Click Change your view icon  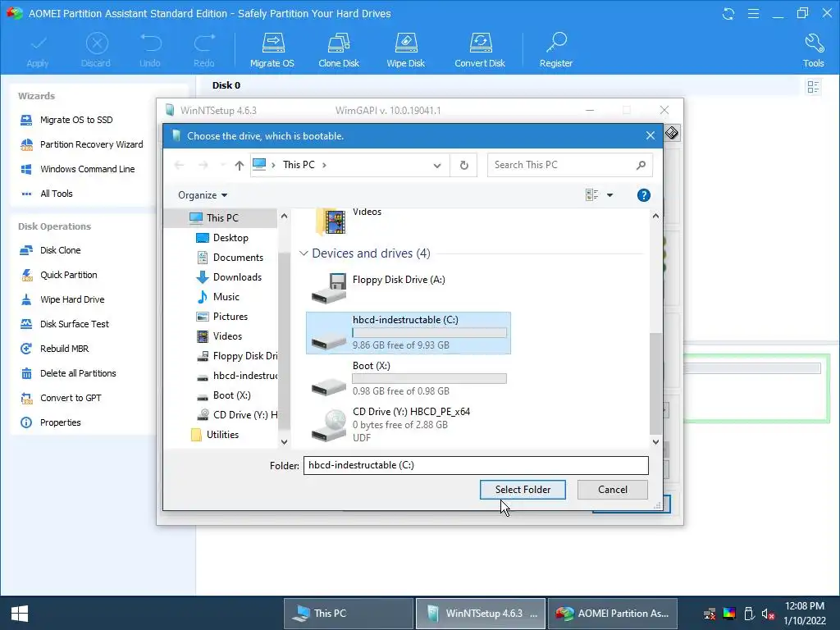pyautogui.click(x=592, y=195)
